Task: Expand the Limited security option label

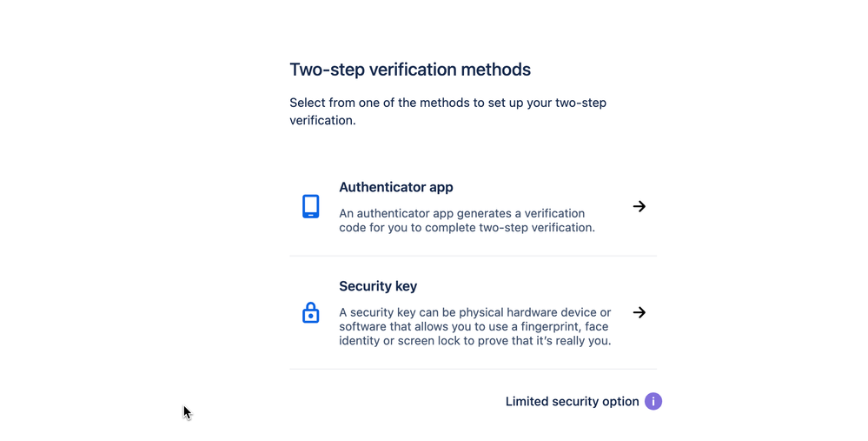Action: point(572,401)
